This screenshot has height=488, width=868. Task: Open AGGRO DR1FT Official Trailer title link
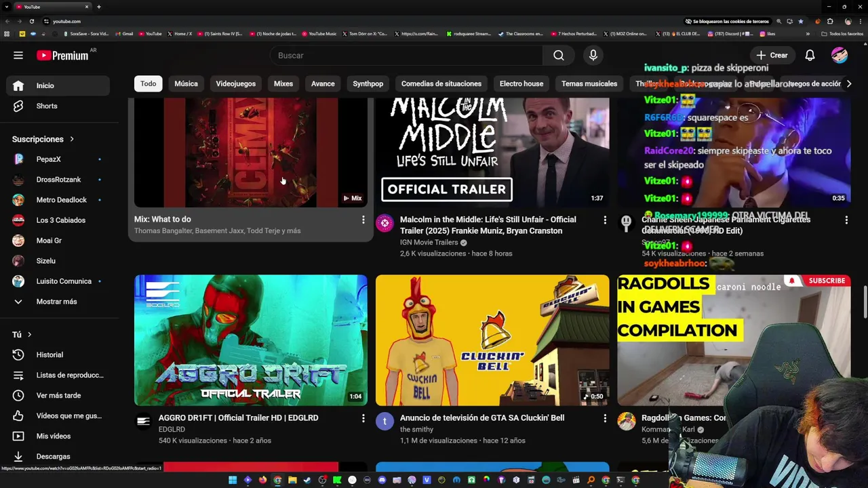[238, 418]
